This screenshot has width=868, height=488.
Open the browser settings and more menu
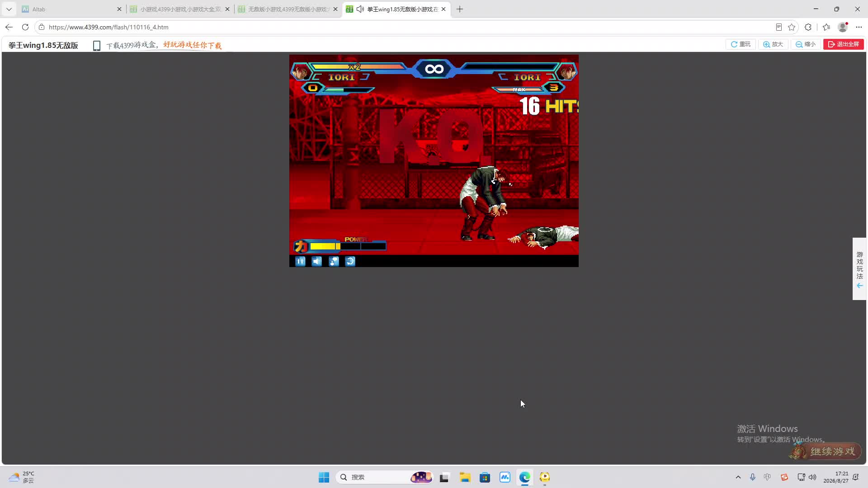tap(859, 27)
